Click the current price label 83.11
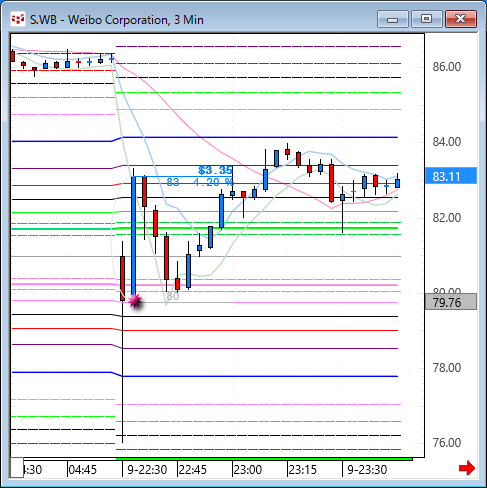The image size is (487, 488). click(451, 176)
